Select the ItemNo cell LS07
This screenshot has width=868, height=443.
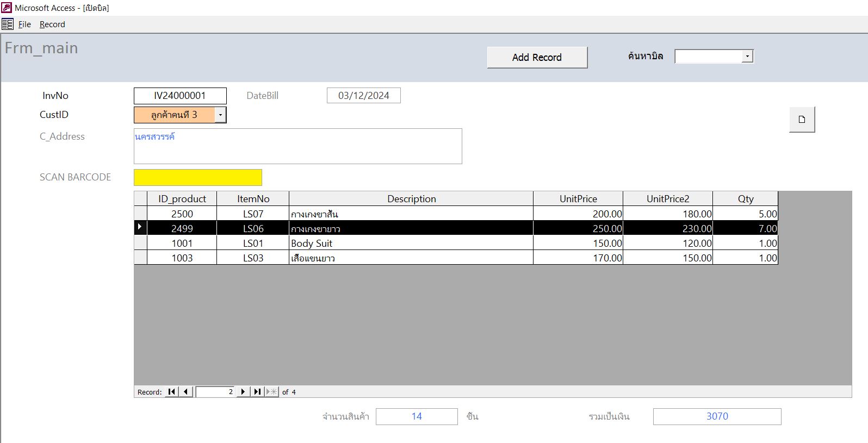(x=253, y=214)
